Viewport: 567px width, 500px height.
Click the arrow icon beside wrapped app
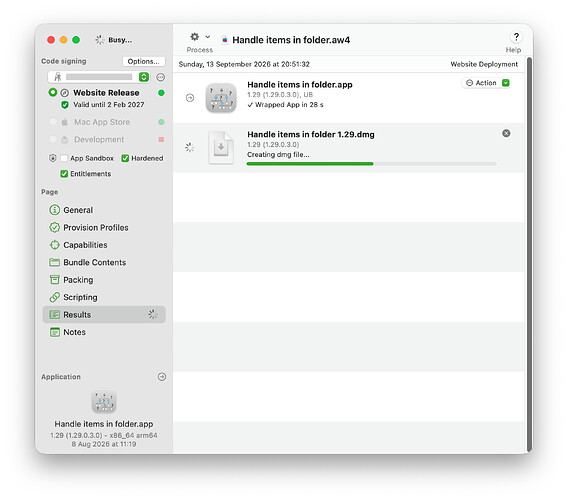click(190, 98)
